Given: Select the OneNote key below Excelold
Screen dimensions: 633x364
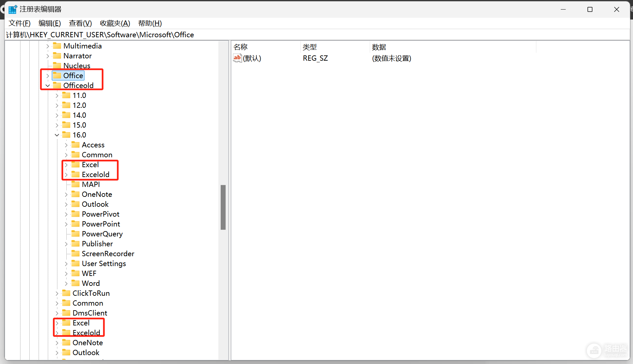Looking at the screenshot, I should (x=88, y=343).
